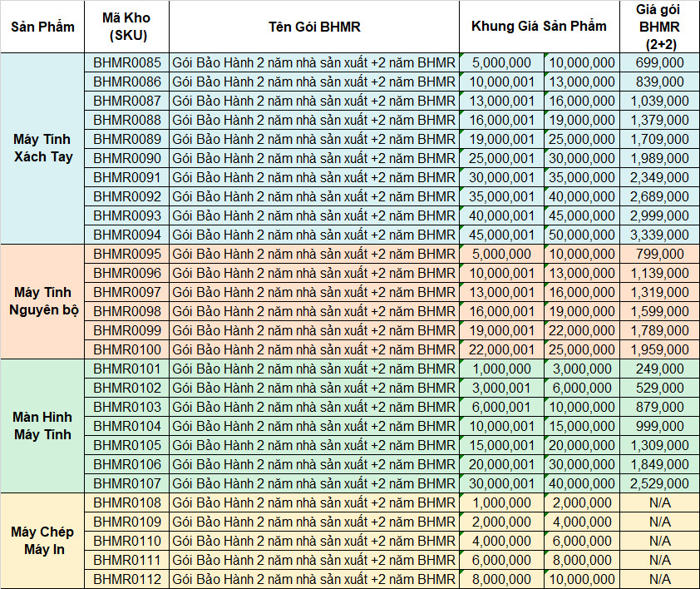Select SKU cell BHMR0086
Screen dimensions: 700x589
click(127, 82)
